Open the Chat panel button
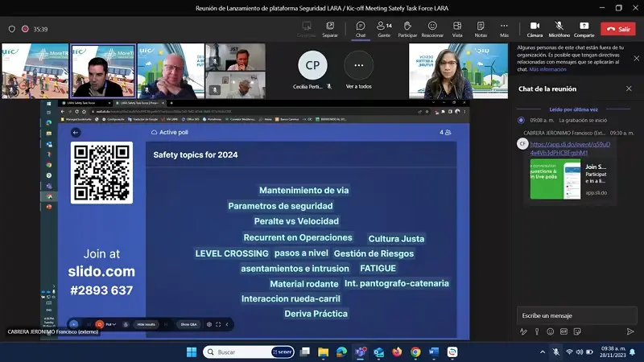 pos(360,30)
